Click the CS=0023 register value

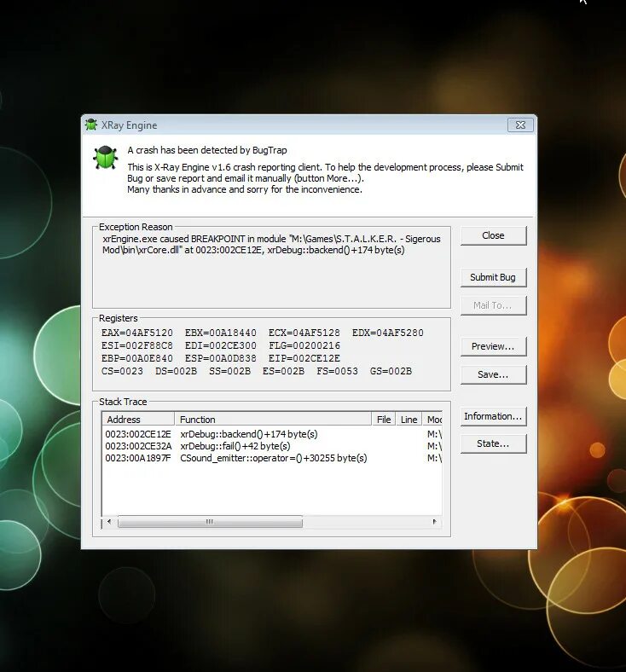[x=122, y=371]
